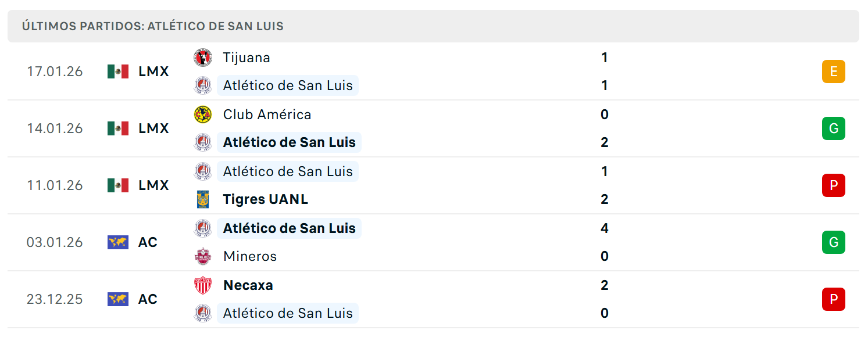
Task: Click the Tijuana team crest icon
Action: pos(203,58)
